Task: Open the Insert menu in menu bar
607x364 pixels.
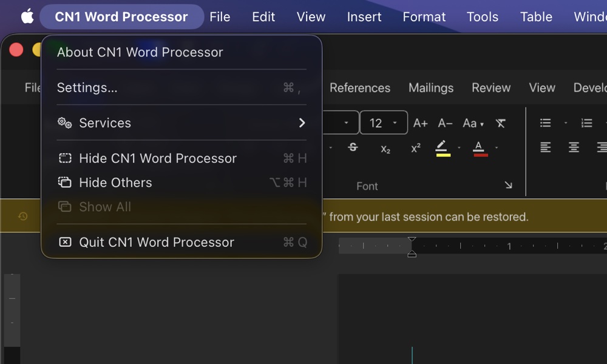Action: coord(364,16)
